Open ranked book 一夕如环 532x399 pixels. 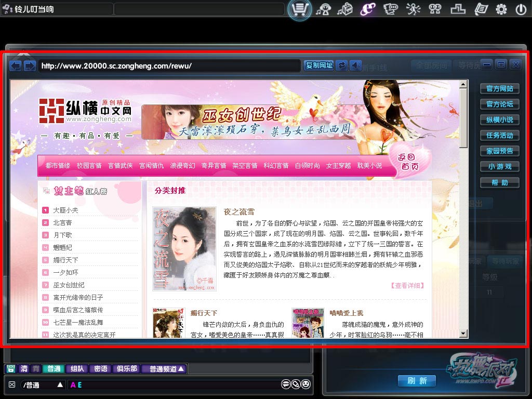coord(65,272)
